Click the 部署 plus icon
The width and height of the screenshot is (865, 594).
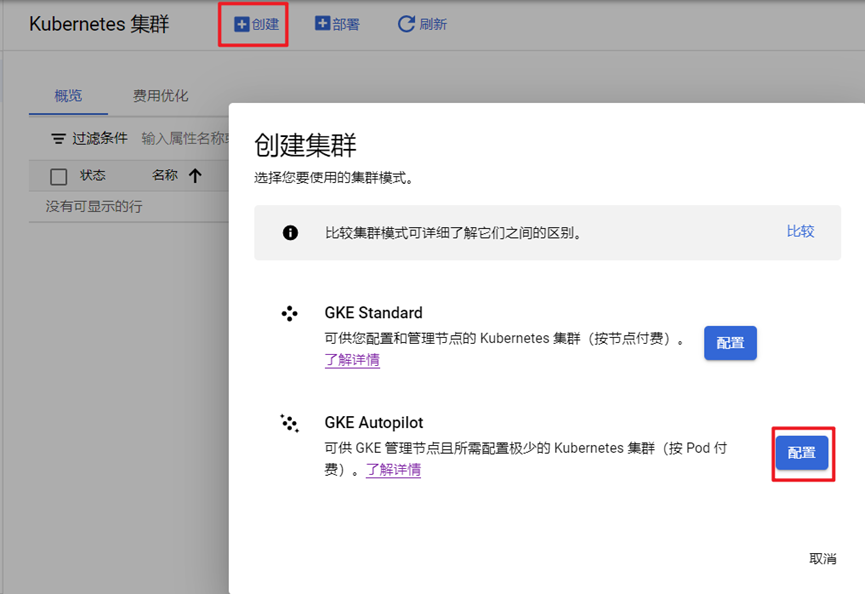pos(322,24)
